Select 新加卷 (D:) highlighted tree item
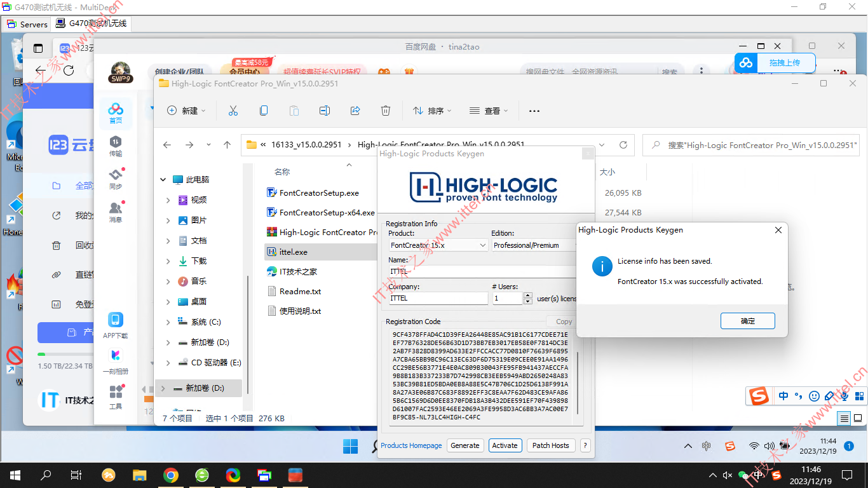The height and width of the screenshot is (488, 868). pos(199,388)
